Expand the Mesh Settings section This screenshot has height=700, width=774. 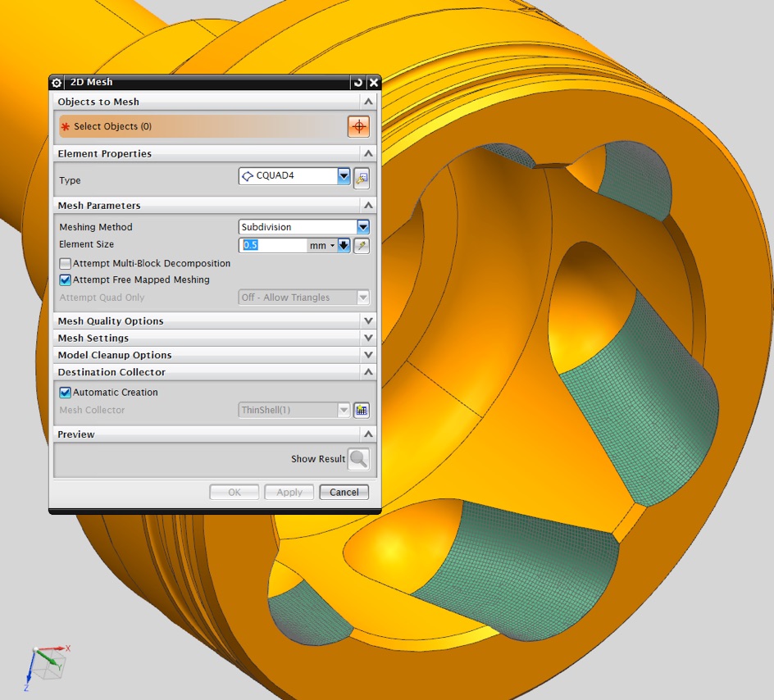pos(368,338)
